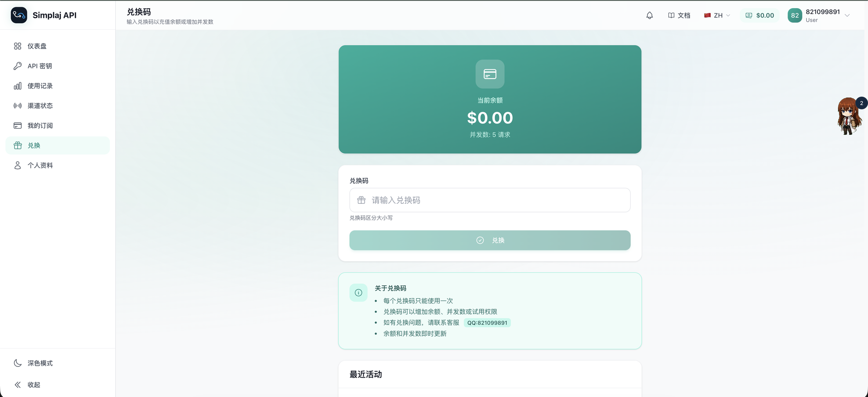Click the $0.00 current balance amount
Image resolution: width=868 pixels, height=397 pixels.
(x=490, y=118)
